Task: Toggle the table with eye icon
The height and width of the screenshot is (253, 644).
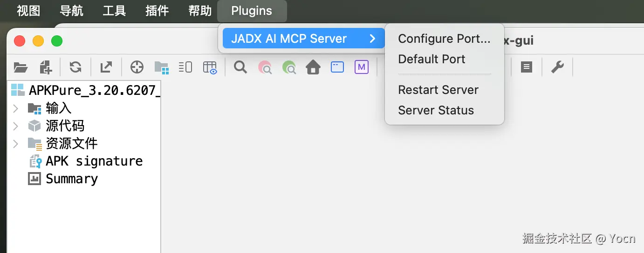Action: (210, 67)
